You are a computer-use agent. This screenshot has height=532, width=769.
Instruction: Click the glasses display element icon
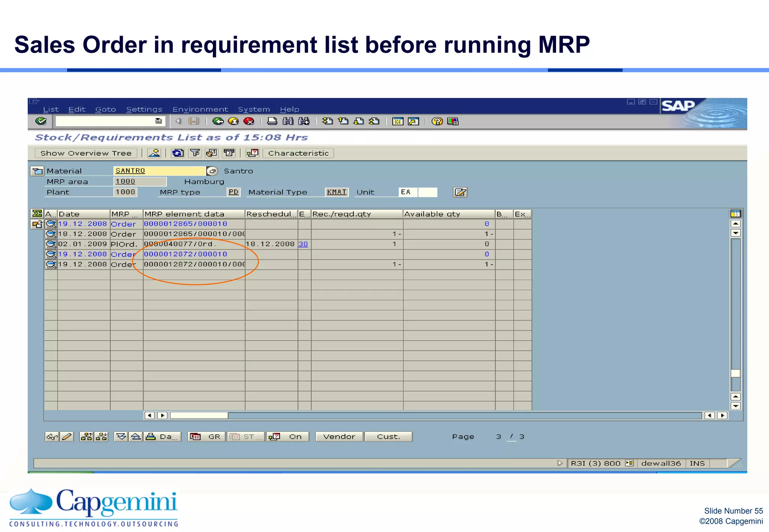[x=52, y=437]
